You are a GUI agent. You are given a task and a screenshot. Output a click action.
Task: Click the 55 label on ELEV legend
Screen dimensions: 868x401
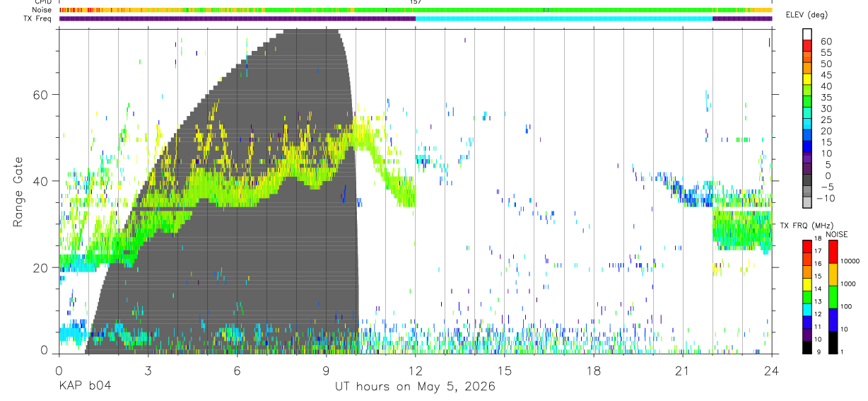click(825, 52)
